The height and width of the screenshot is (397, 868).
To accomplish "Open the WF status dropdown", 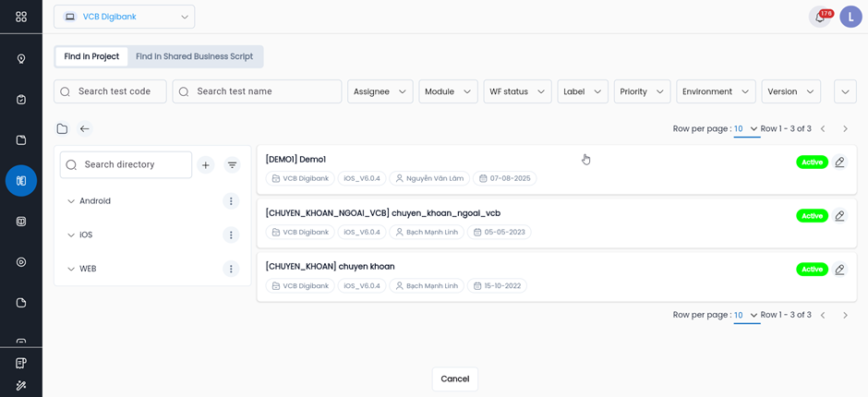I will (516, 91).
